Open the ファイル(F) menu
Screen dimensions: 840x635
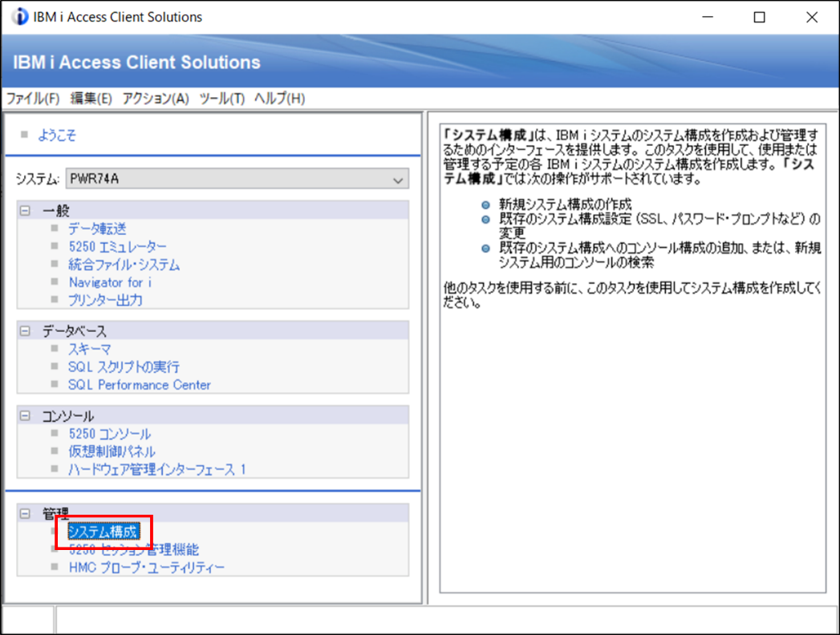[x=33, y=99]
